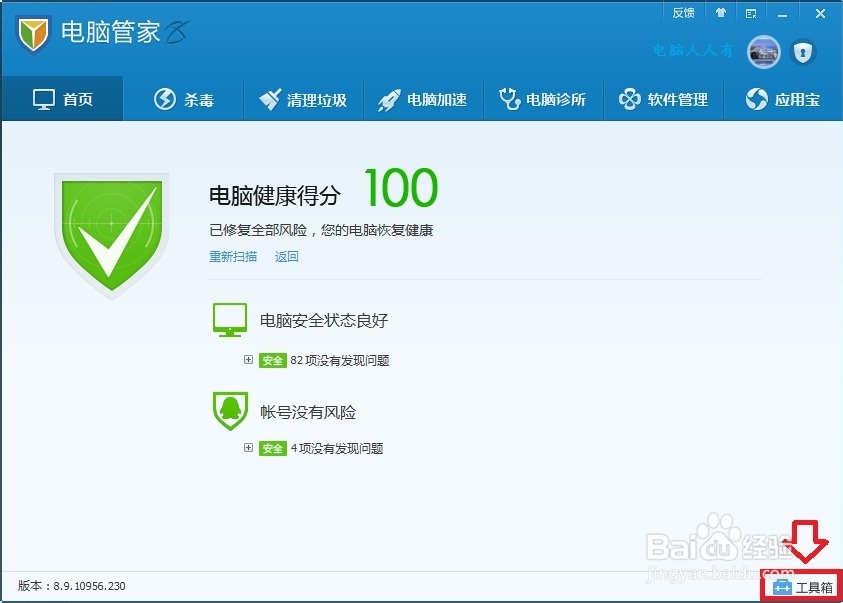Click 安全 badge beside 82项
Screen dimensions: 843x603
coord(273,360)
